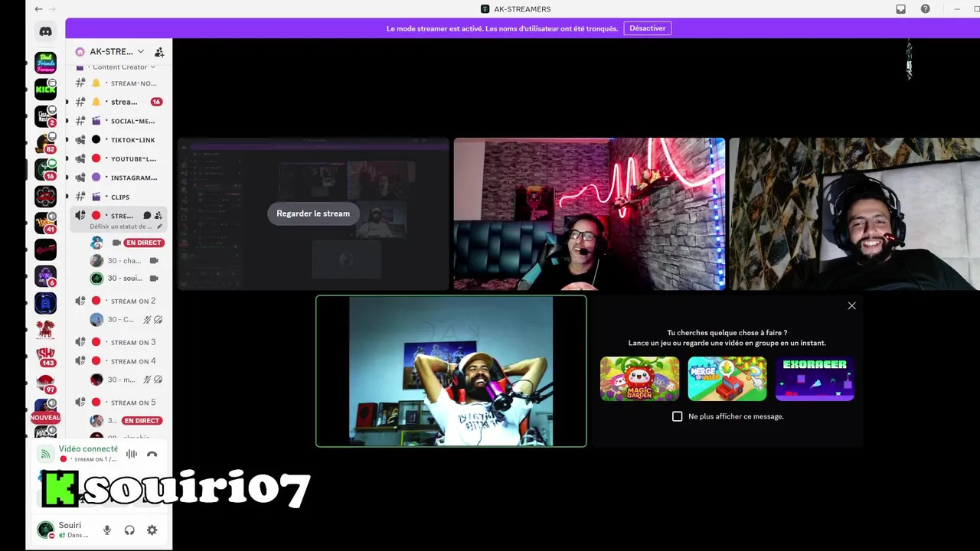Screen dimensions: 980x551
Task: Click EN DIRECT badge under active stream channel
Action: [x=144, y=243]
